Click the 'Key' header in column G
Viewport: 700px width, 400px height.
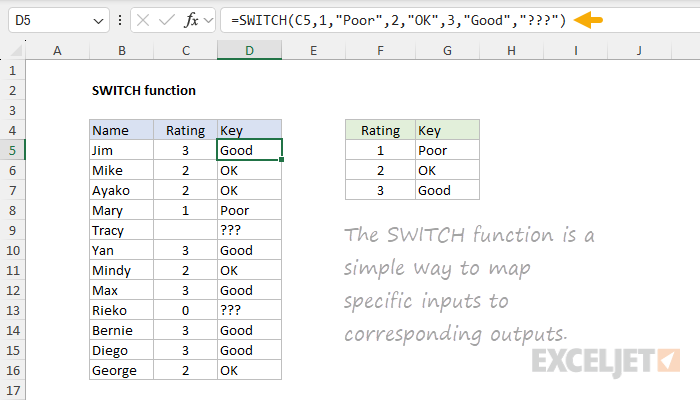[x=447, y=130]
